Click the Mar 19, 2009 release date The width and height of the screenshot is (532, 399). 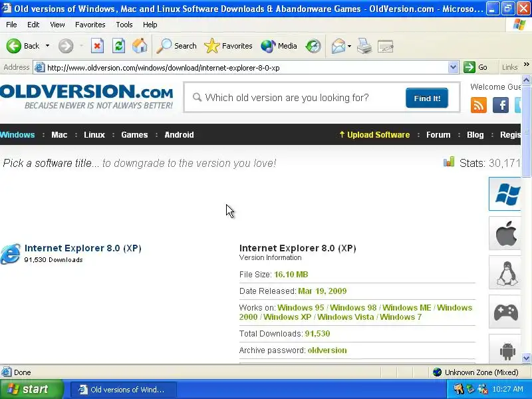coord(323,291)
